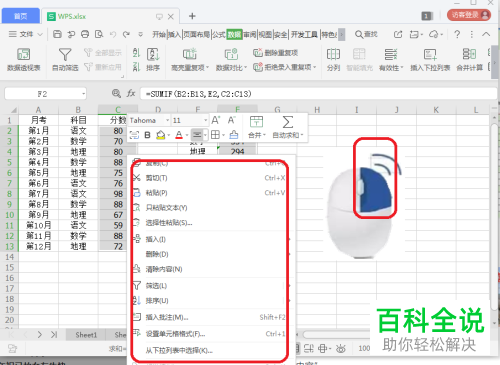This screenshot has width=500, height=365.
Task: Open the Tahoma font name dropdown
Action: 167,120
